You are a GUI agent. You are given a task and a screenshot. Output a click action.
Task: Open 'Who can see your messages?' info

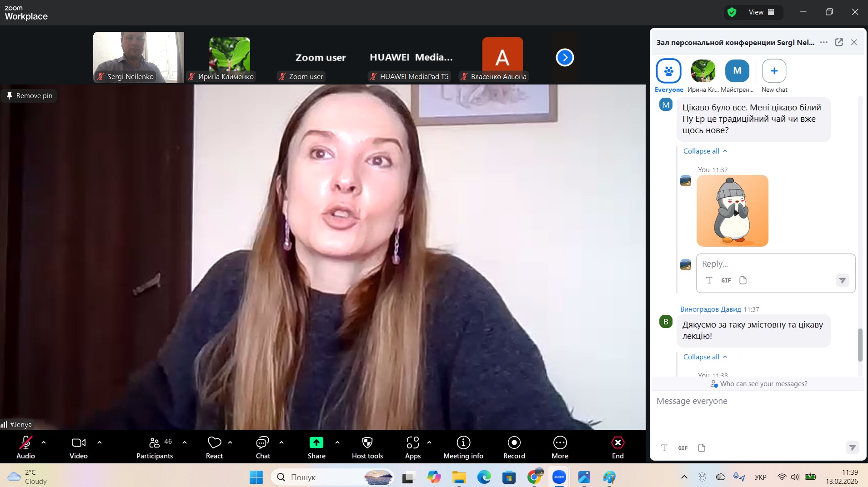759,384
